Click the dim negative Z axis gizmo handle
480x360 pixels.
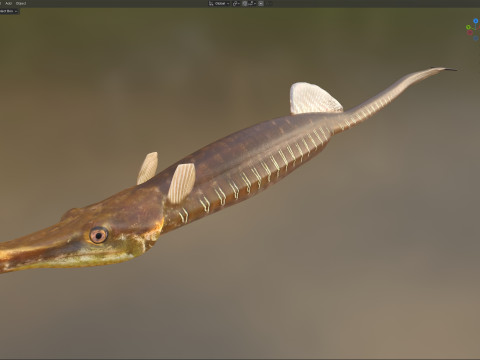click(476, 38)
